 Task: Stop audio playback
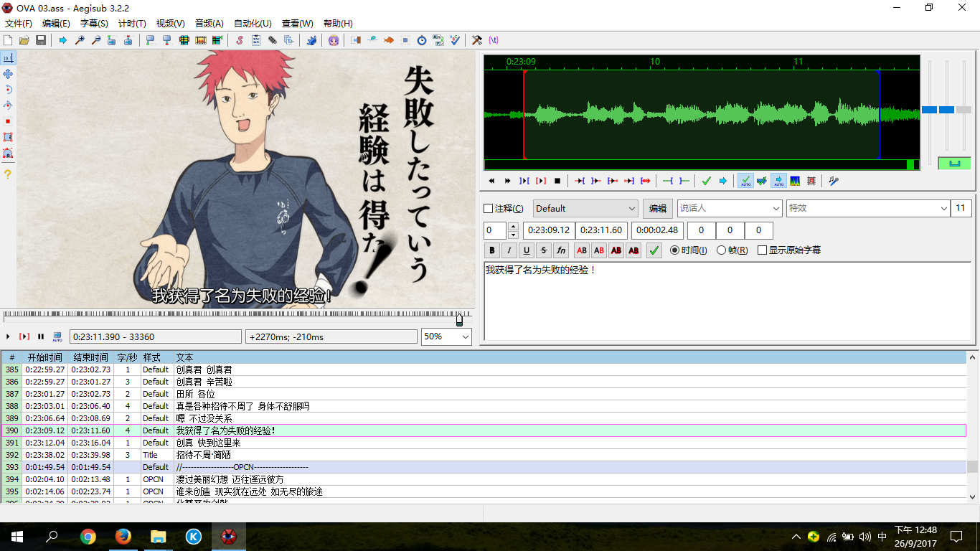click(x=557, y=181)
